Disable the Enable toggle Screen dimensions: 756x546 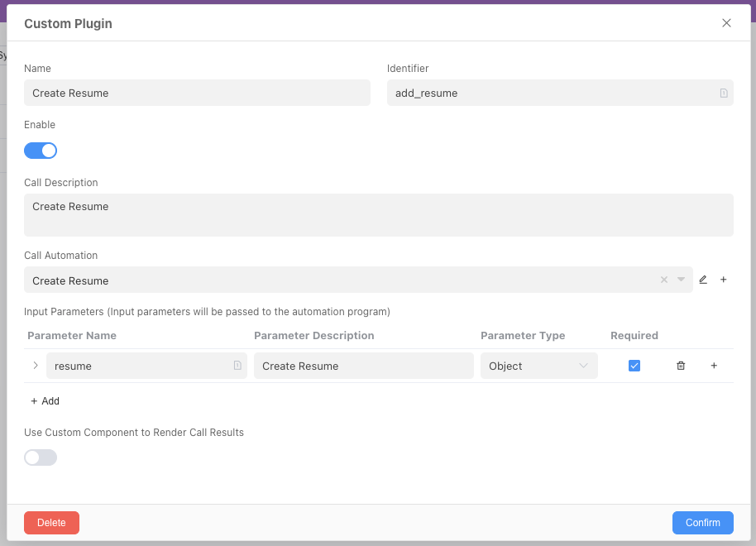(x=41, y=150)
